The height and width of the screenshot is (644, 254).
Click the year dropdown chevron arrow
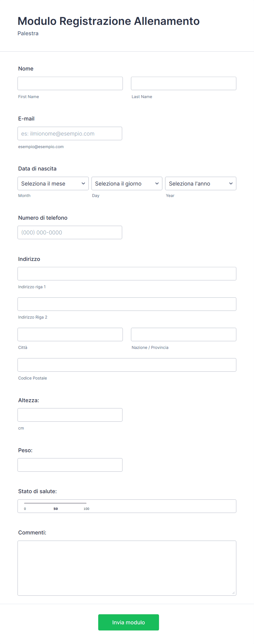(231, 184)
